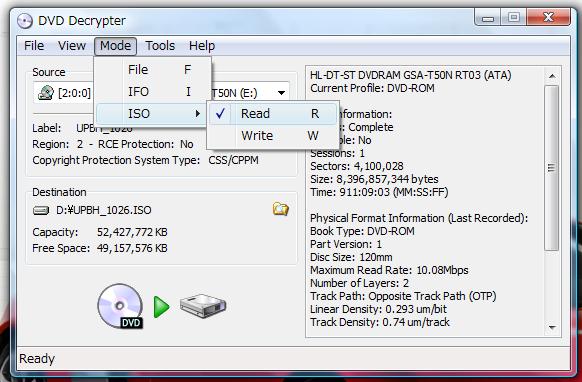Click the Track Path: Opposite Track Path line
582x382 pixels.
click(403, 296)
